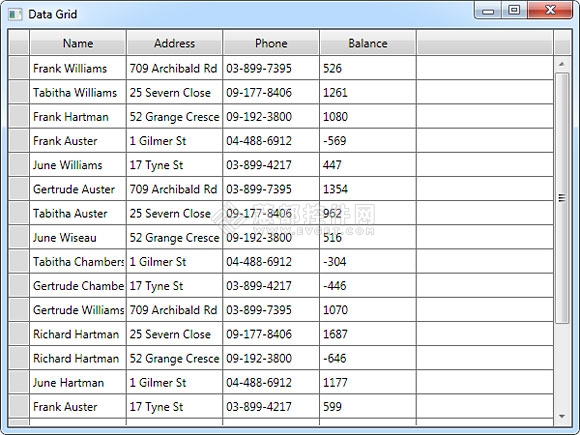580x435 pixels.
Task: Sort by the Address column header
Action: [x=174, y=43]
